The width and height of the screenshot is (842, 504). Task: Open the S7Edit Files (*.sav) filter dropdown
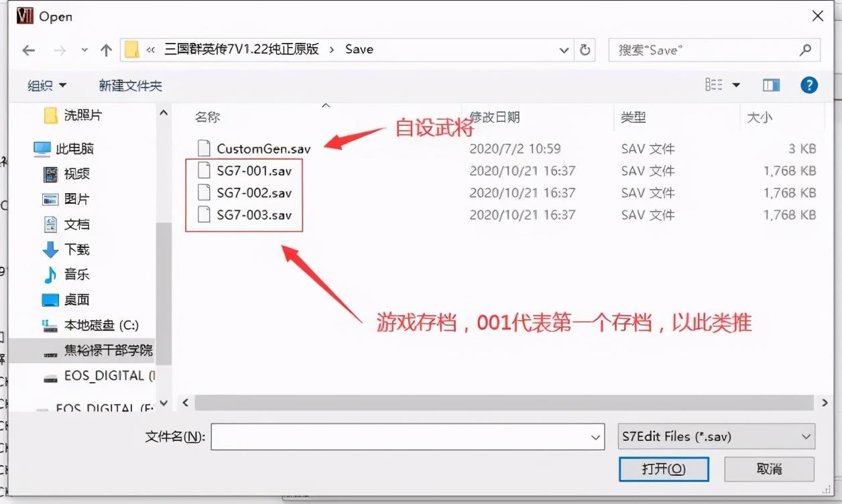coord(716,436)
